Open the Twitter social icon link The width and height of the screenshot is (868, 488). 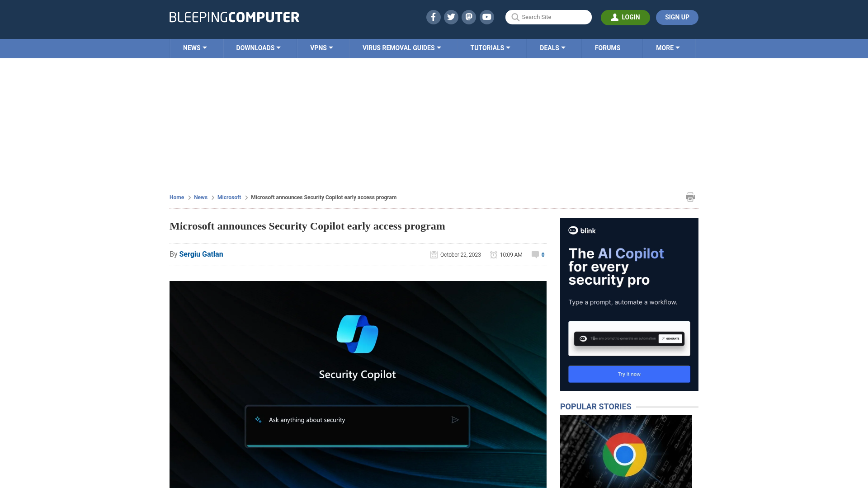[451, 17]
